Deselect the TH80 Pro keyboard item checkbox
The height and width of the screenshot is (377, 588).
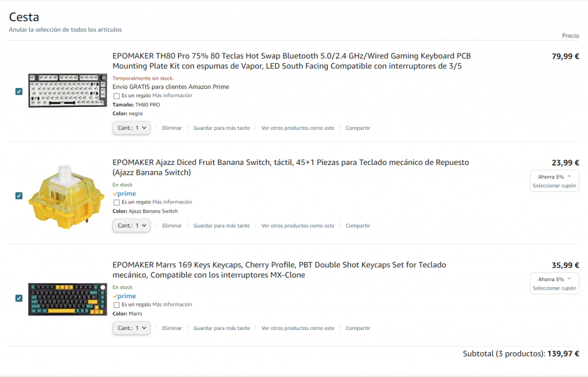coord(19,91)
